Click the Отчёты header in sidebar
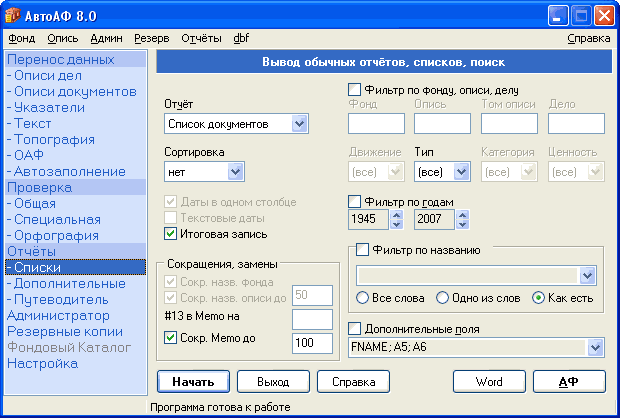This screenshot has width=620, height=418. [76, 251]
